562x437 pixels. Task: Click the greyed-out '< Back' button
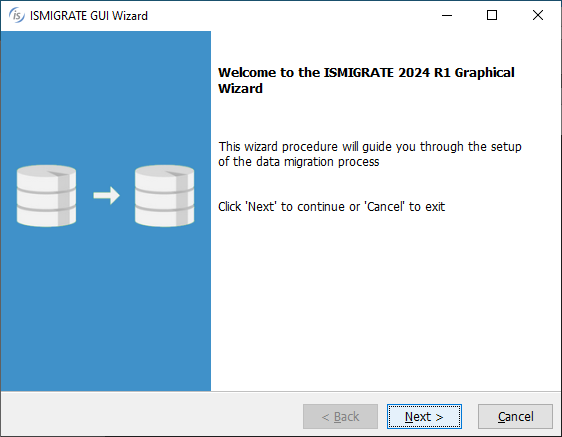tap(340, 417)
